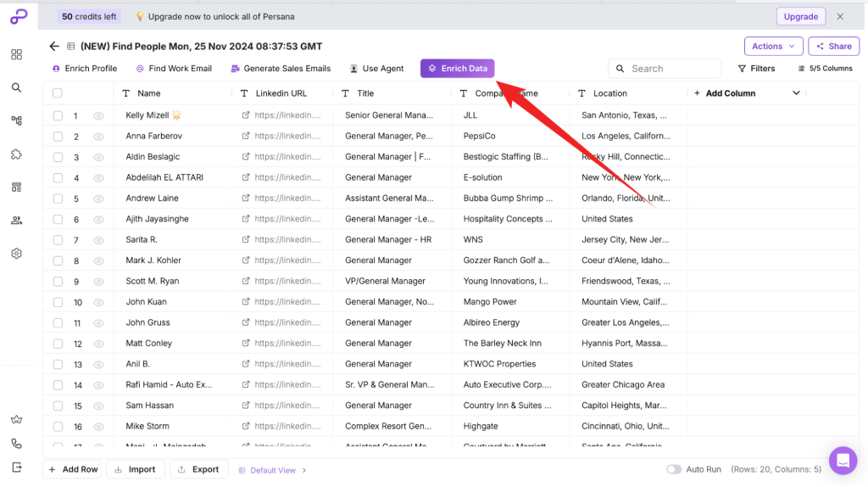868x487 pixels.
Task: Open the workflow tree icon in sidebar
Action: point(17,120)
